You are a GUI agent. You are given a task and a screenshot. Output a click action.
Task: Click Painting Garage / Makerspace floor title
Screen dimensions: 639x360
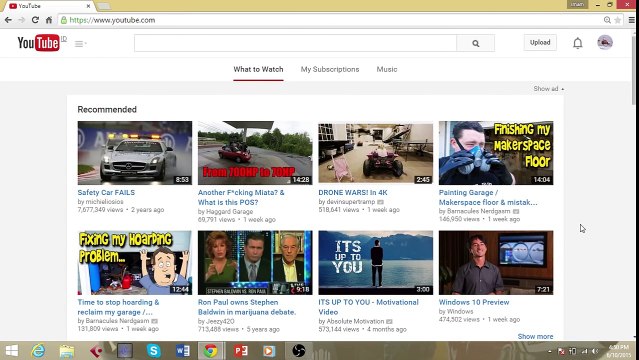tap(488, 197)
